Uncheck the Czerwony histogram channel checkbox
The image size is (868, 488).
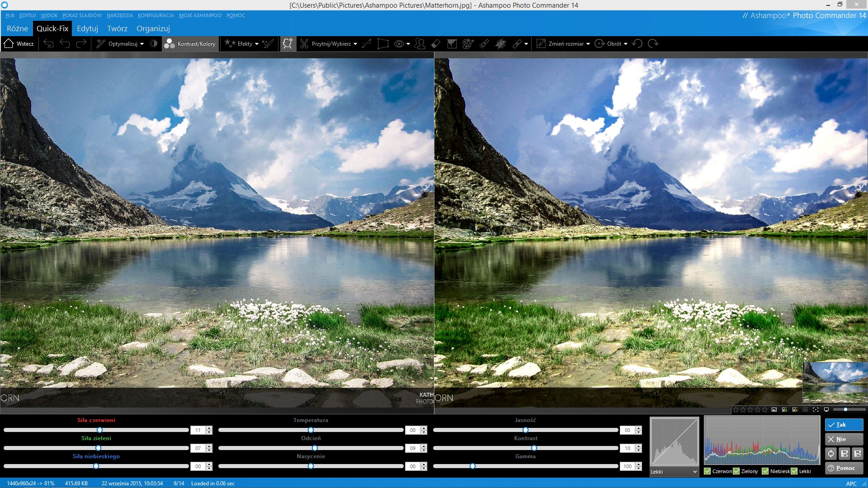tap(708, 471)
